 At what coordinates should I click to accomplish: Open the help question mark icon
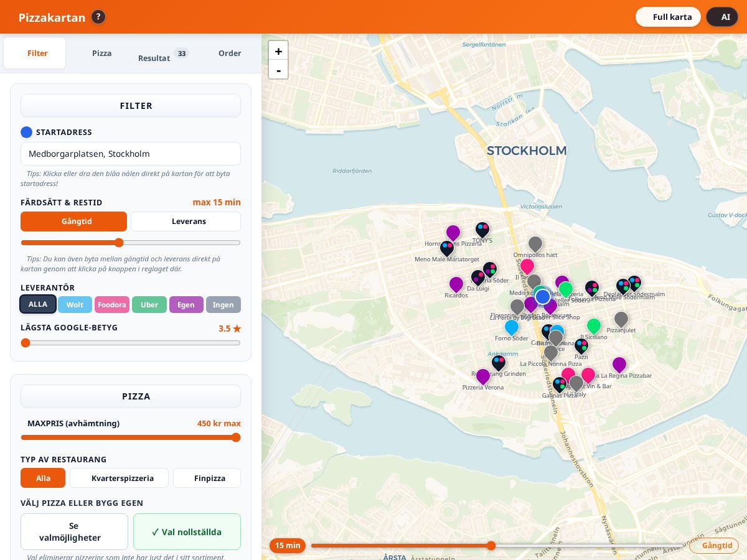(98, 17)
